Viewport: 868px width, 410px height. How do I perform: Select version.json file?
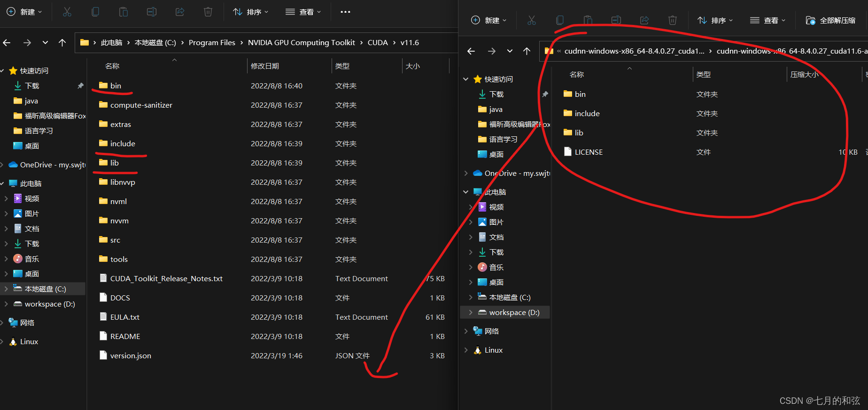[131, 355]
